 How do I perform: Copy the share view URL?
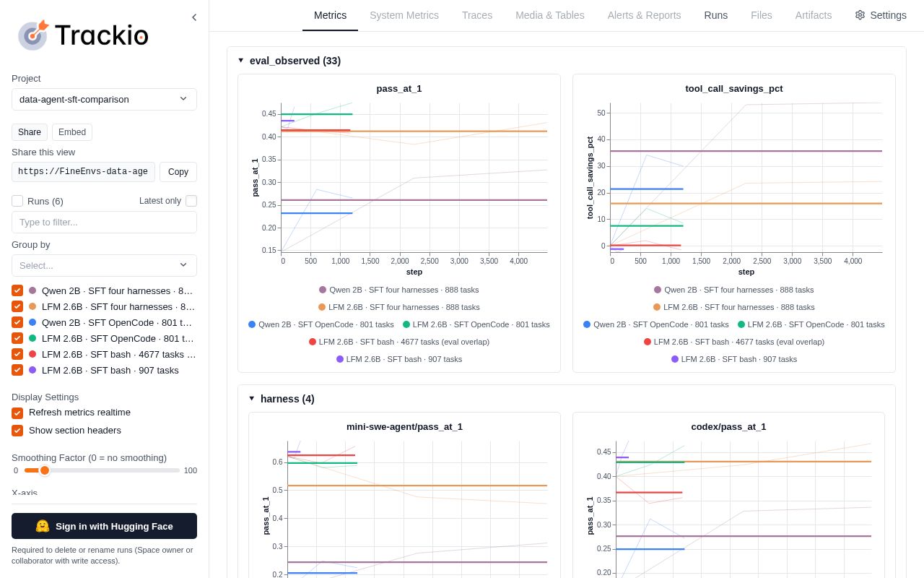click(x=178, y=172)
